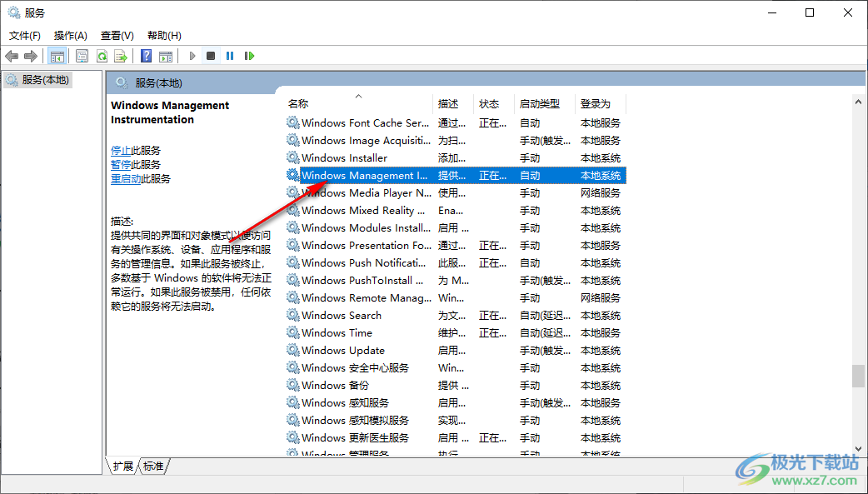This screenshot has width=868, height=494.
Task: Select Windows Management Instrumentation service row
Action: 456,176
